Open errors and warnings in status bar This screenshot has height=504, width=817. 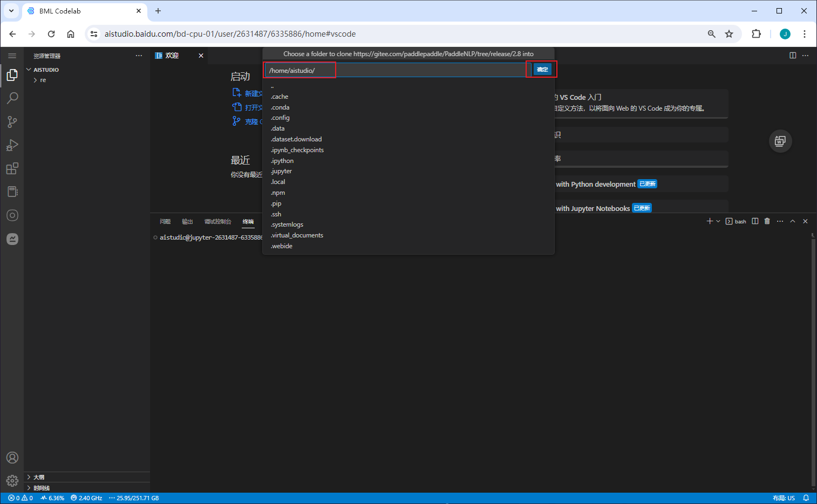pos(21,498)
